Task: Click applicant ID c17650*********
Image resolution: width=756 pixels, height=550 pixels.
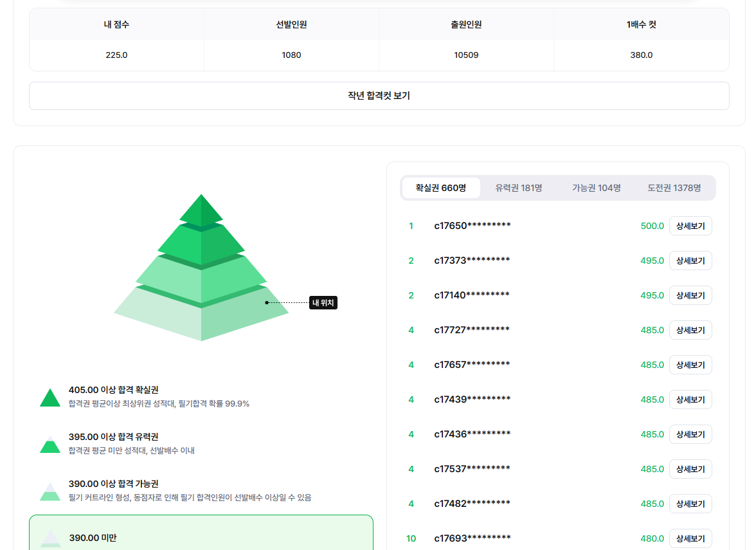Action: [x=473, y=226]
